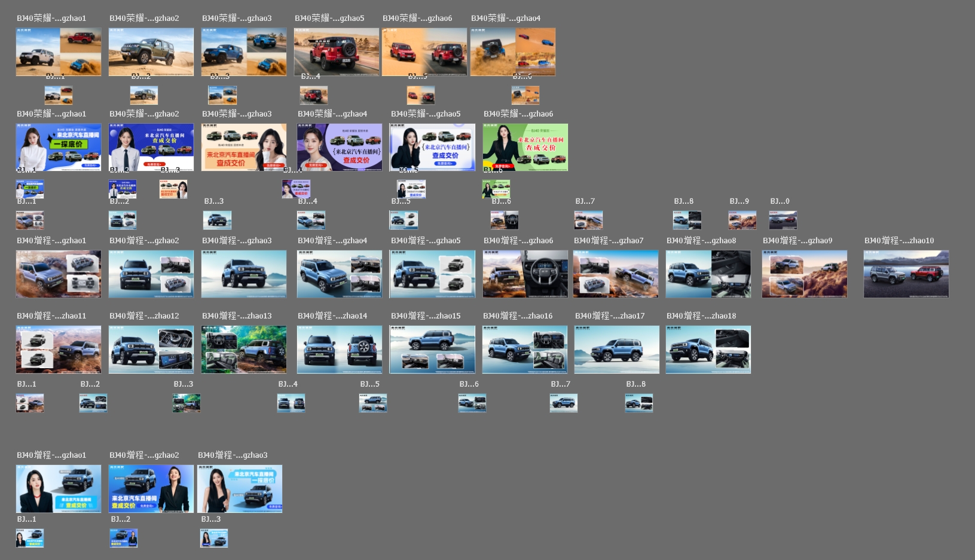Click the BJ40增程-...zhao16 label
The image size is (975, 560).
tap(518, 316)
